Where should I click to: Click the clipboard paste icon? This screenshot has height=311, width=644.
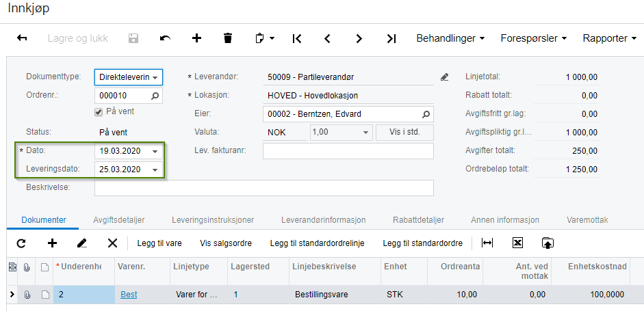point(259,38)
